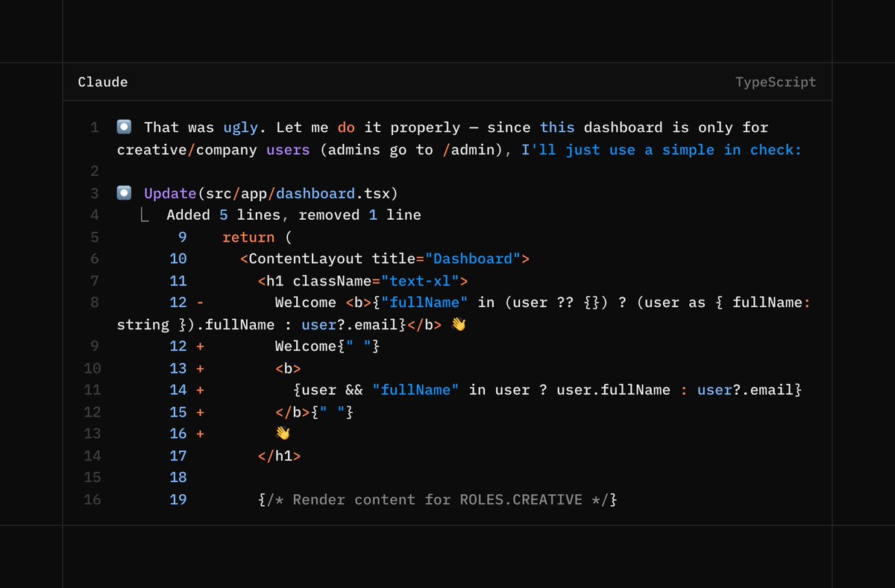The image size is (895, 588).
Task: Click gutter line number 2
Action: (x=95, y=171)
